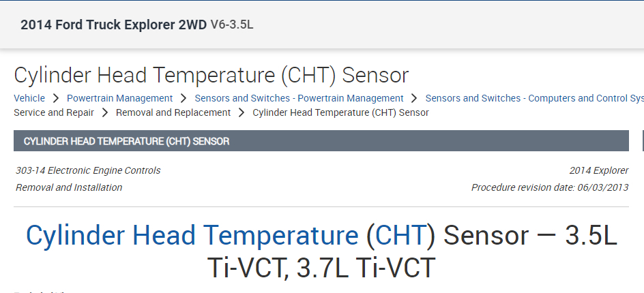644x293 pixels.
Task: Click the gray CYLINDER HEAD TEMPERATURE (CHT) SENSOR header bar
Action: coord(321,141)
